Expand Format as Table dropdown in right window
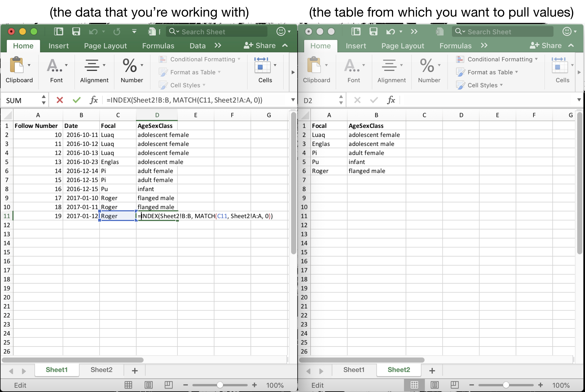Screen dimensions: 585x392 (516, 72)
